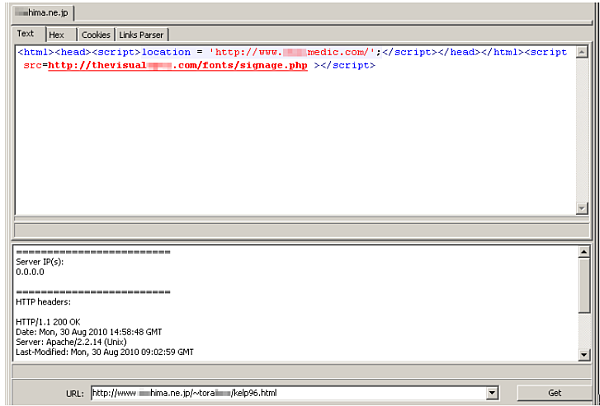Screen dimensions: 600x406
Task: Click the 'src' attribute in source
Action: pyautogui.click(x=33, y=65)
